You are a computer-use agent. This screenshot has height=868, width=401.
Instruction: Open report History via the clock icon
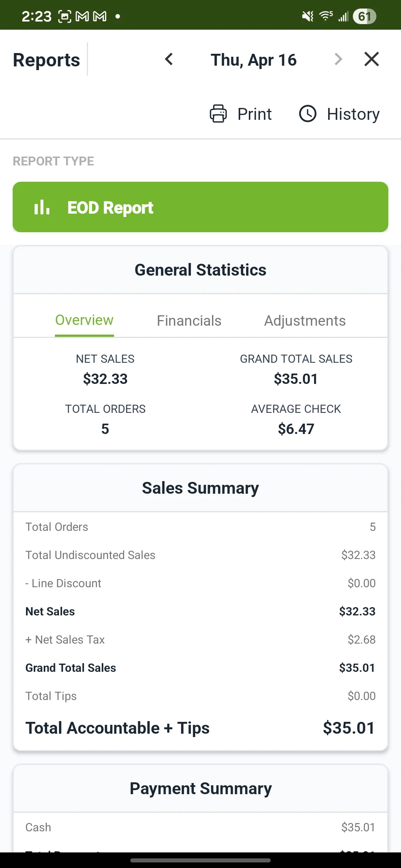click(308, 114)
